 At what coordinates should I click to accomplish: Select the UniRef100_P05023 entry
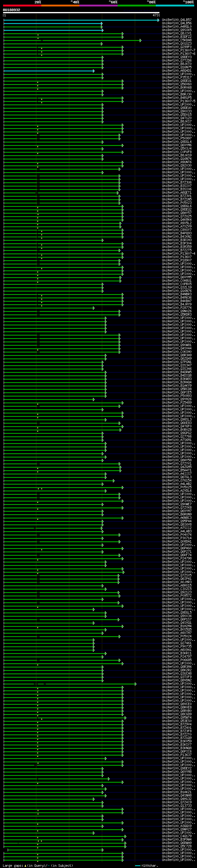click(177, 203)
